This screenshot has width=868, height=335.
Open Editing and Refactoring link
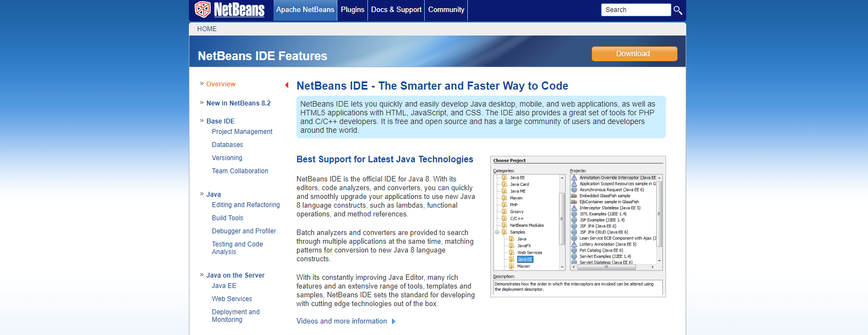coord(246,205)
